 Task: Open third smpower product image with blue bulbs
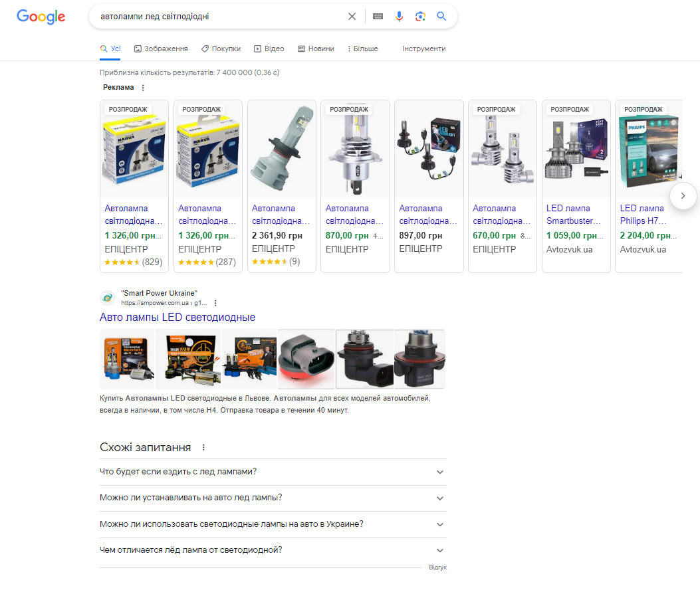click(x=249, y=359)
